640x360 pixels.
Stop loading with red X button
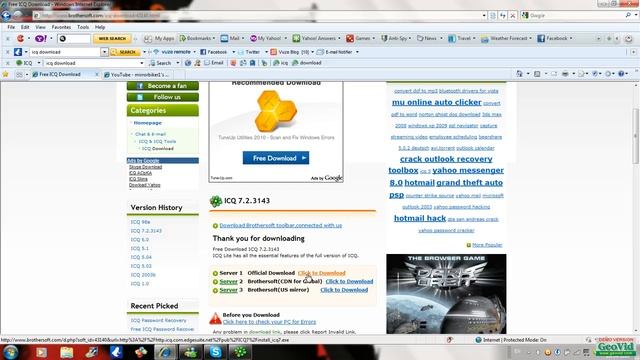(513, 16)
